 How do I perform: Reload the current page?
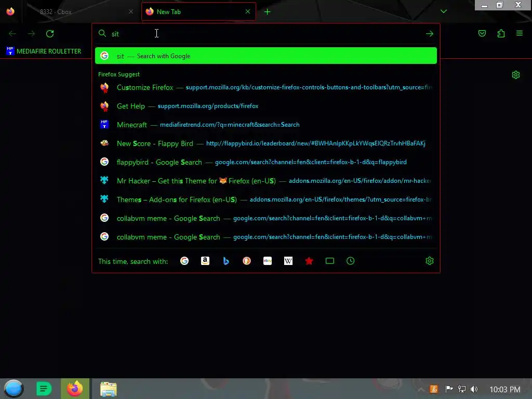50,34
